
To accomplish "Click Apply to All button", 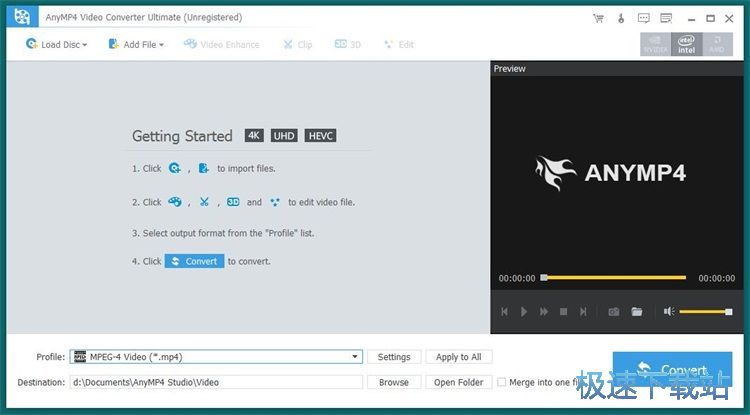I will pos(459,357).
